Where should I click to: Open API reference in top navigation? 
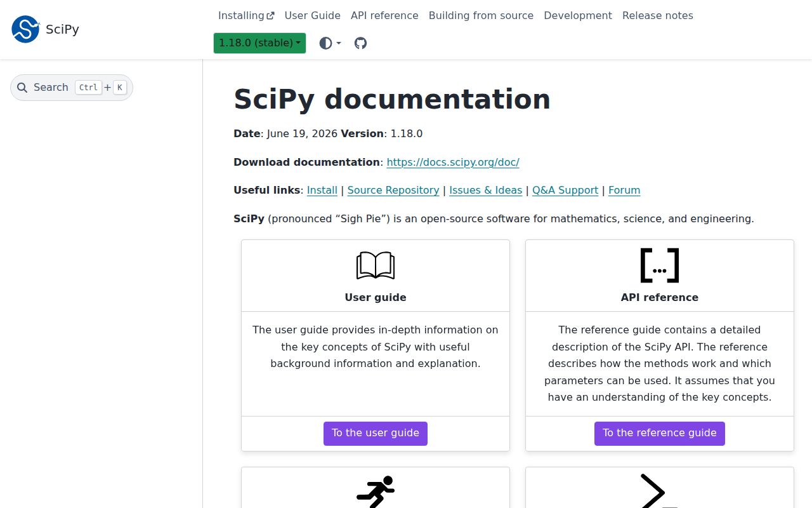384,15
